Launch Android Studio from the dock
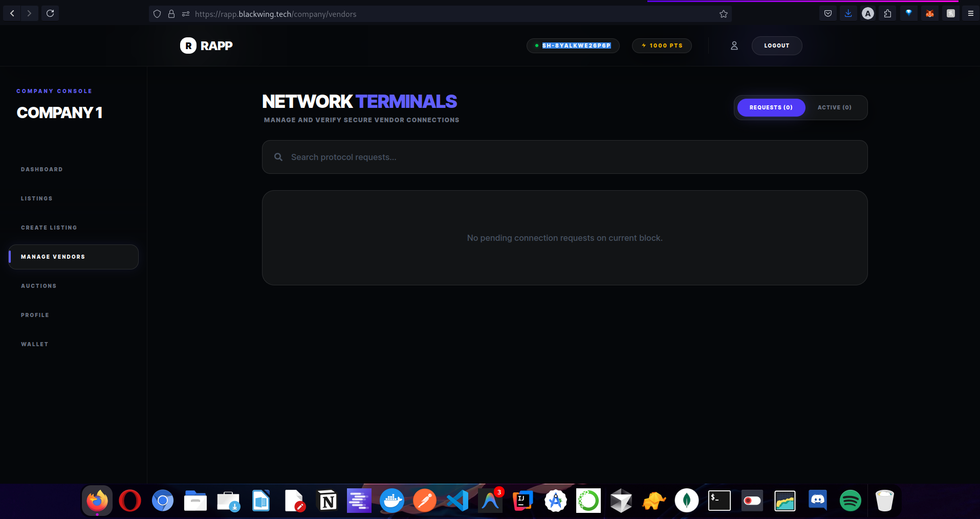The height and width of the screenshot is (519, 980). (556, 501)
